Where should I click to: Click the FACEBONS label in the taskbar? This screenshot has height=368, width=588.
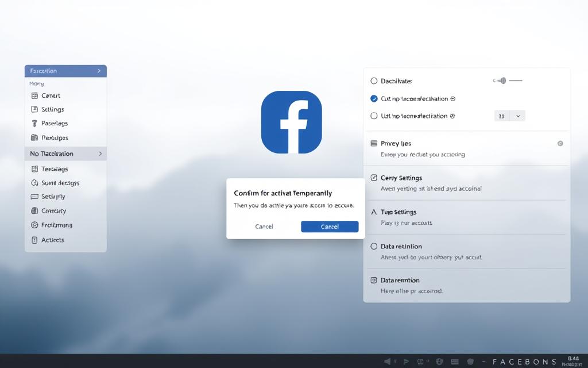pos(524,362)
